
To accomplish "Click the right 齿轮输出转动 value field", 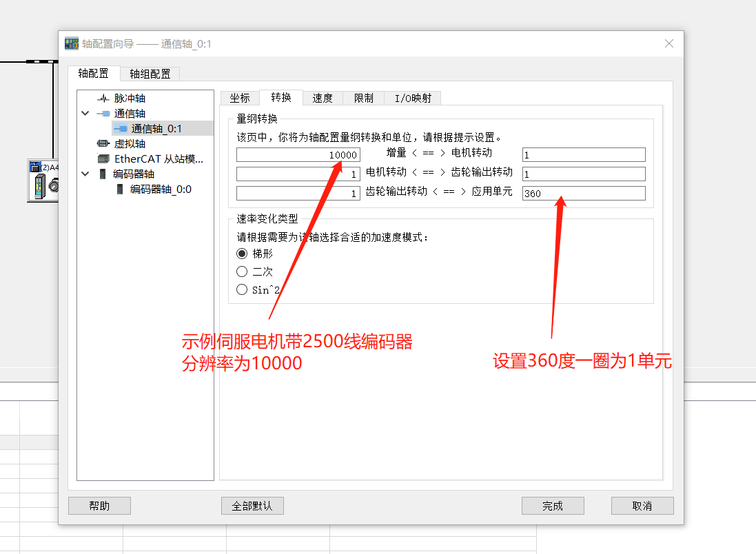I will pyautogui.click(x=584, y=174).
